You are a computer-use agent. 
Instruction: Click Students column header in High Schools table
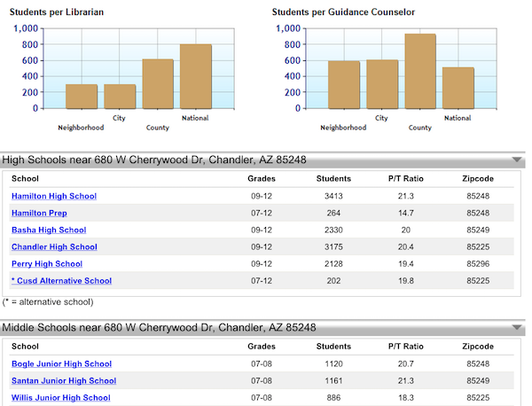click(333, 179)
